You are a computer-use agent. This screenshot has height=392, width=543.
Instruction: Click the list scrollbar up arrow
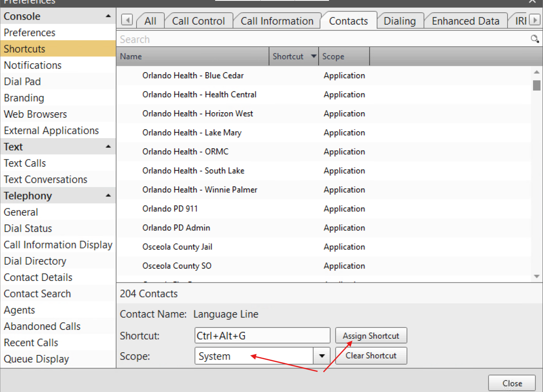pyautogui.click(x=536, y=72)
